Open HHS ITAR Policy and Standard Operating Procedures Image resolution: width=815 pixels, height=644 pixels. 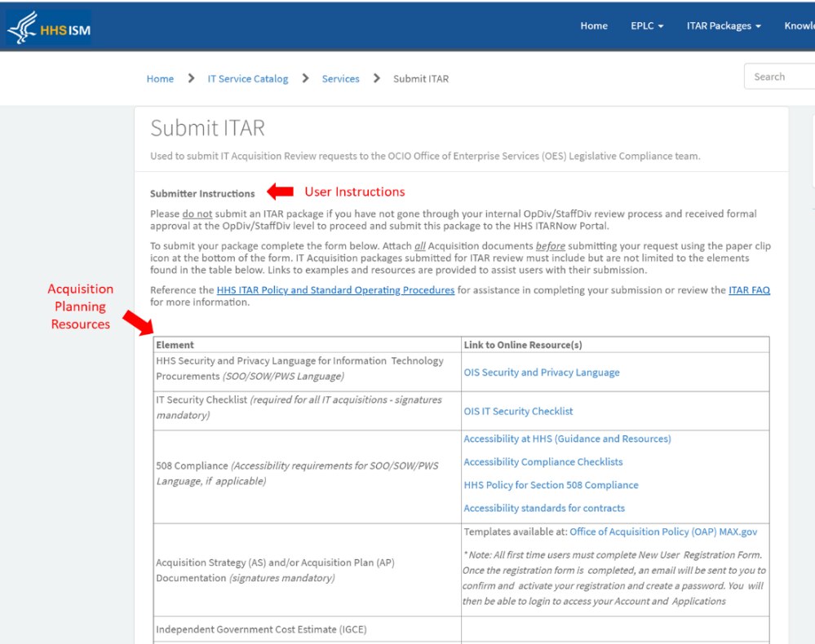[335, 290]
